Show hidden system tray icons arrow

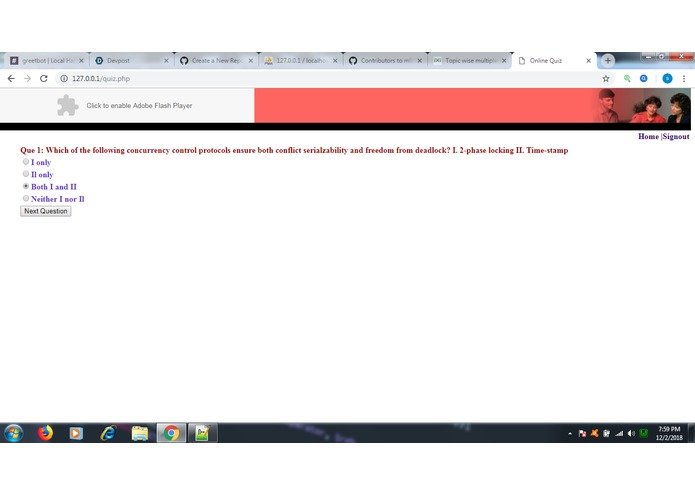point(570,434)
